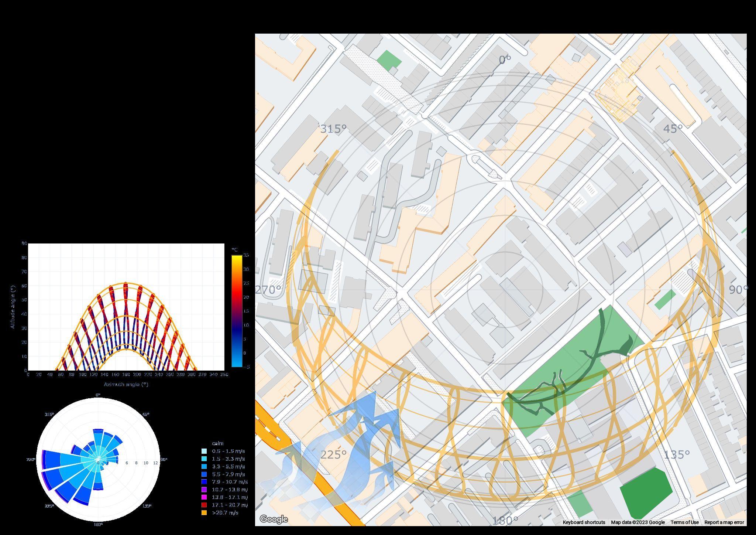Click the 270° compass label on map
This screenshot has height=535, width=756.
(x=268, y=290)
